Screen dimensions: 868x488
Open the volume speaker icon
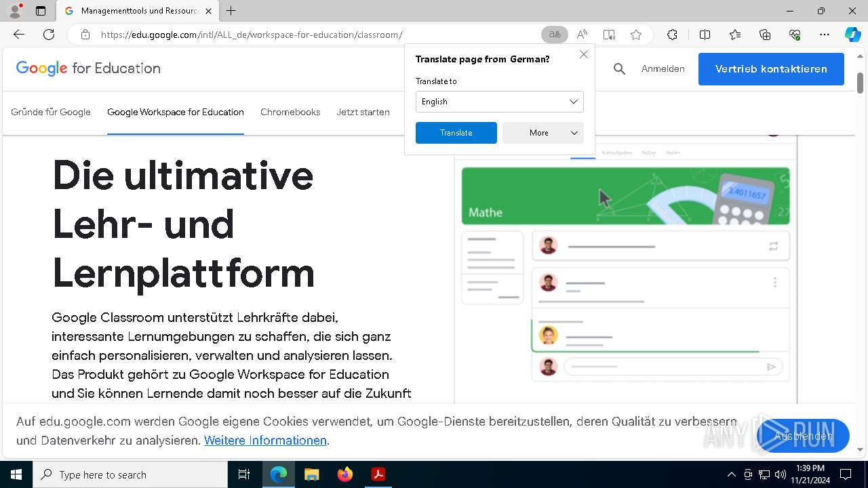click(x=781, y=474)
